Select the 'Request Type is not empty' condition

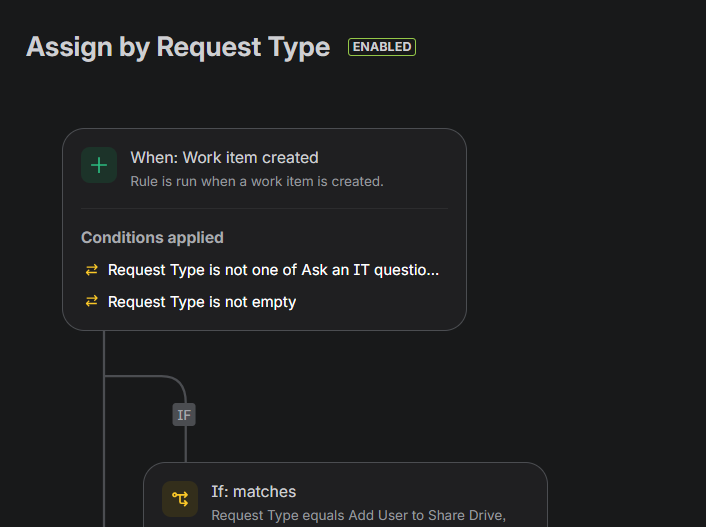[202, 302]
